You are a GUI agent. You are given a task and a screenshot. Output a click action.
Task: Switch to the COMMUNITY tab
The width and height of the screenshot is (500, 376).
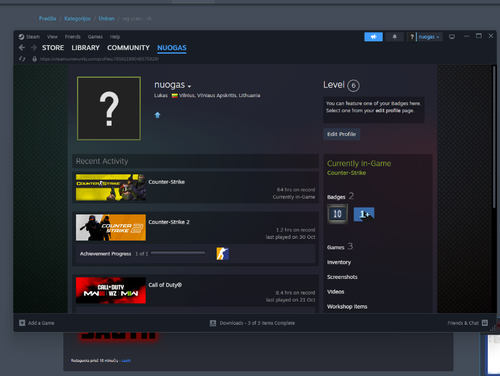click(x=128, y=48)
